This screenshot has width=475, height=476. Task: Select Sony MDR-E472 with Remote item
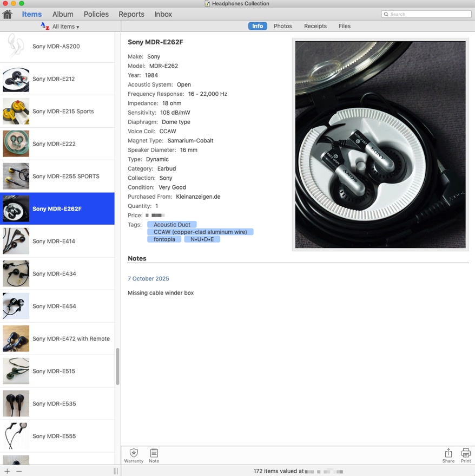point(57,339)
